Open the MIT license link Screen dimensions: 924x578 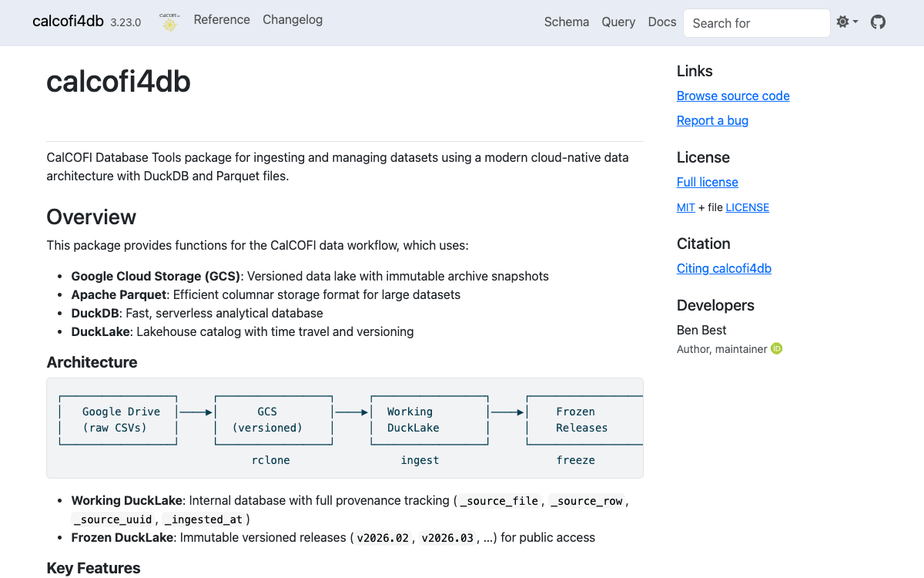click(x=686, y=207)
